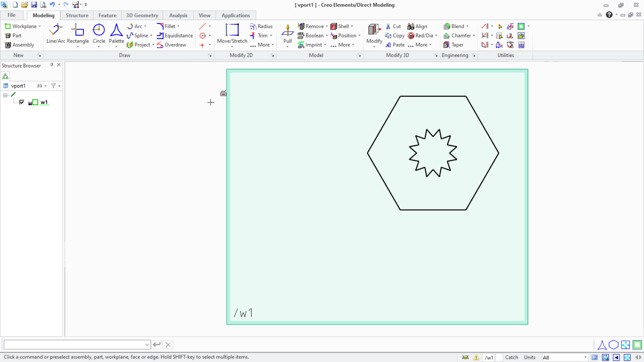Click the Part button in New group

(x=13, y=36)
